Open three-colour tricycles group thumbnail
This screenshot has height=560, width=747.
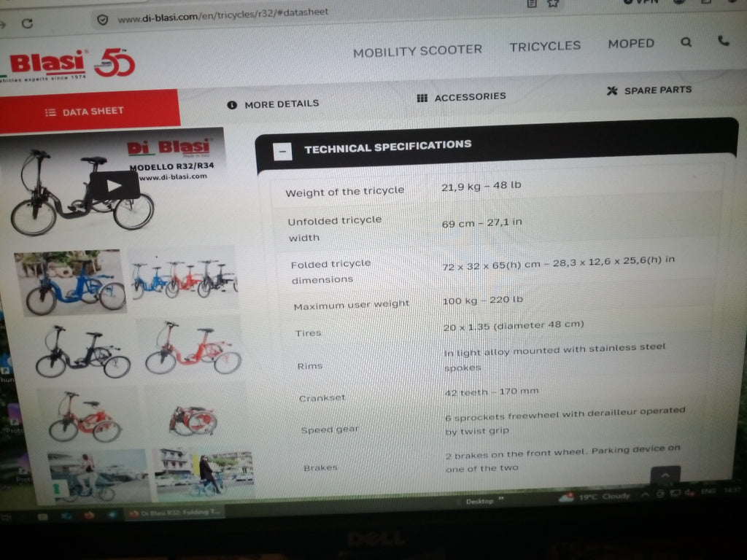pos(184,278)
